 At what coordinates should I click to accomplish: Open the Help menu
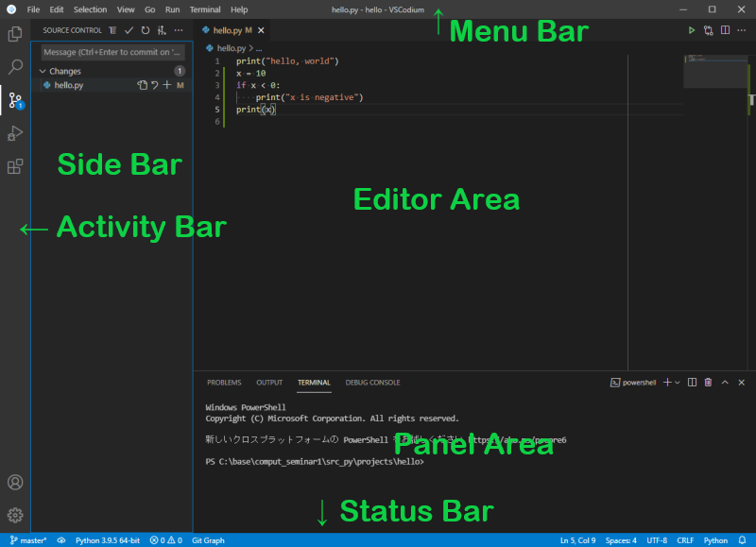coord(239,9)
